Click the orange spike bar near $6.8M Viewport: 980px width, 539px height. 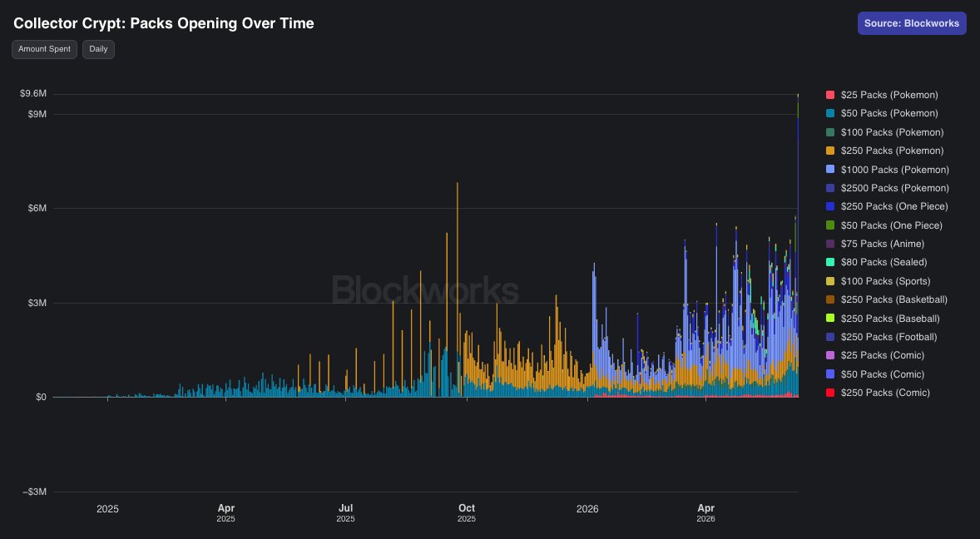(x=458, y=289)
